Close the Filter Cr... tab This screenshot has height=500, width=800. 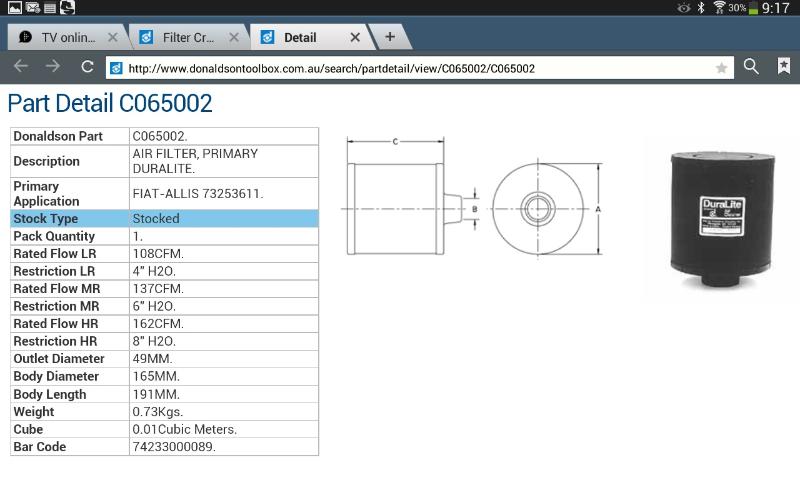coord(234,37)
